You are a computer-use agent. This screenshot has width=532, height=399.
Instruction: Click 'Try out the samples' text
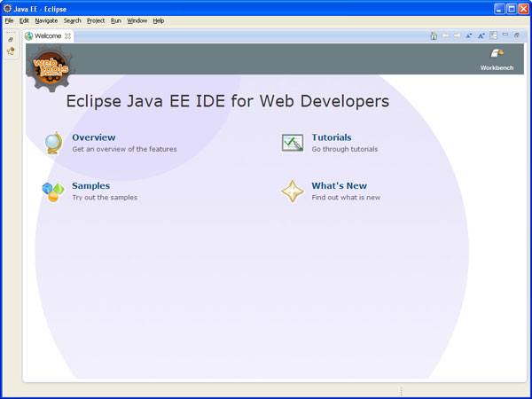tap(105, 198)
